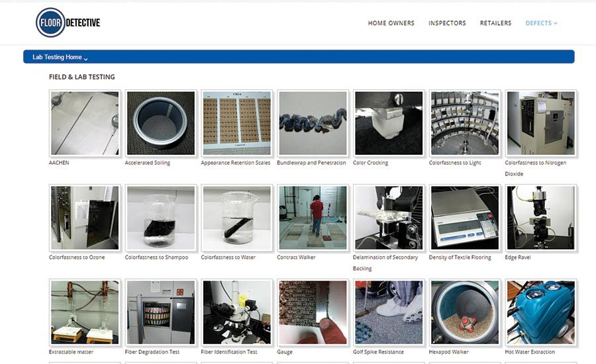This screenshot has height=364, width=596.
Task: Click the Floor Detective logo
Action: (x=68, y=23)
